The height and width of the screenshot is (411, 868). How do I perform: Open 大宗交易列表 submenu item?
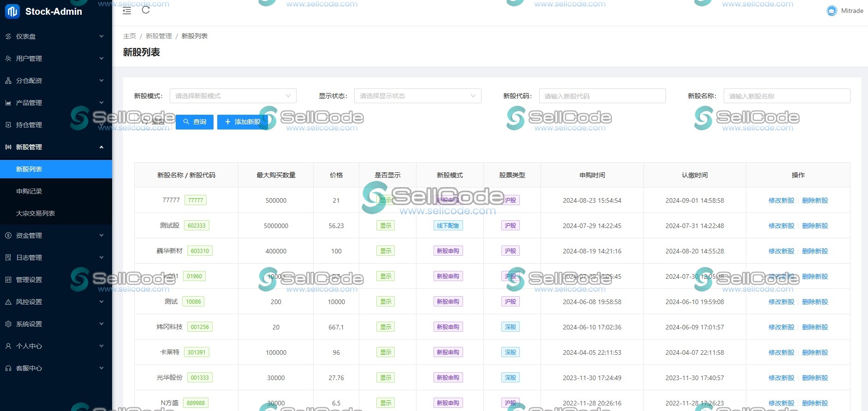[x=56, y=213]
